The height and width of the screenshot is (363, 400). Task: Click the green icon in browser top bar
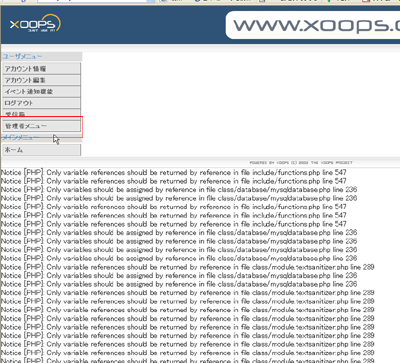click(x=329, y=1)
